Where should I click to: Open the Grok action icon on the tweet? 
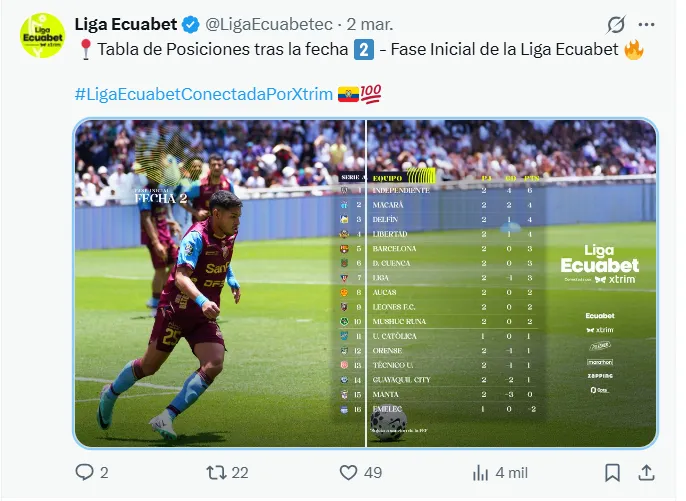tap(616, 24)
